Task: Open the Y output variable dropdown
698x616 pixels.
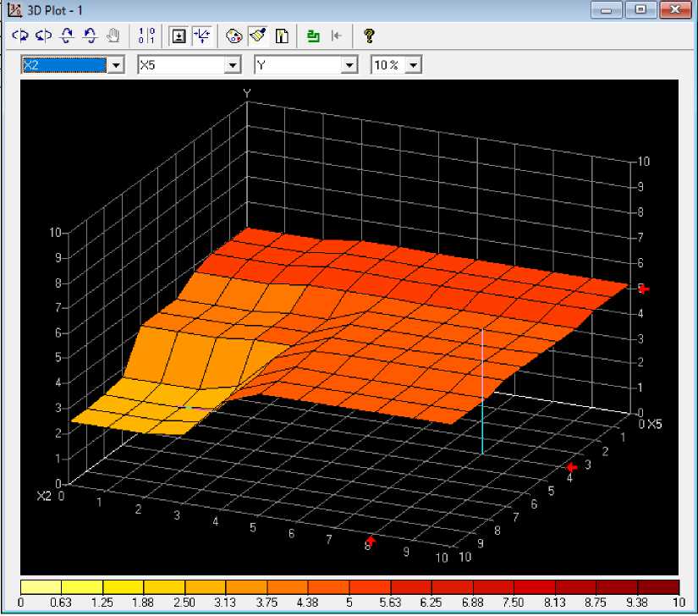Action: 349,66
